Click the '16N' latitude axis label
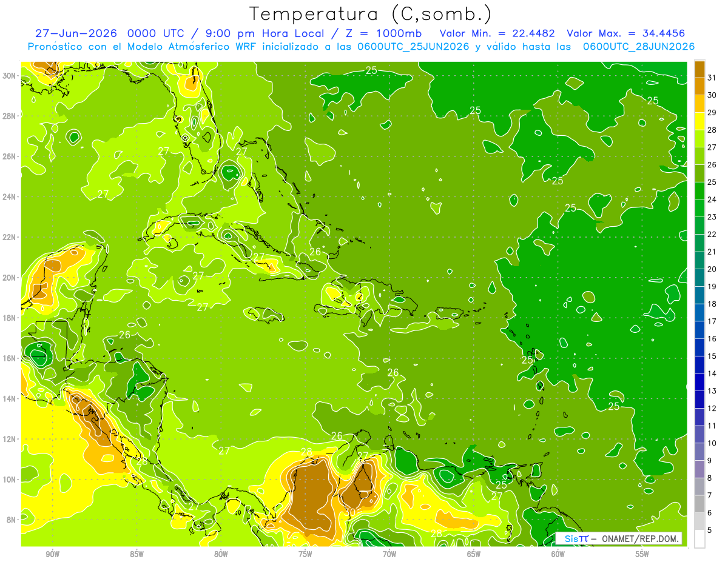This screenshot has height=562, width=728. pyautogui.click(x=9, y=358)
